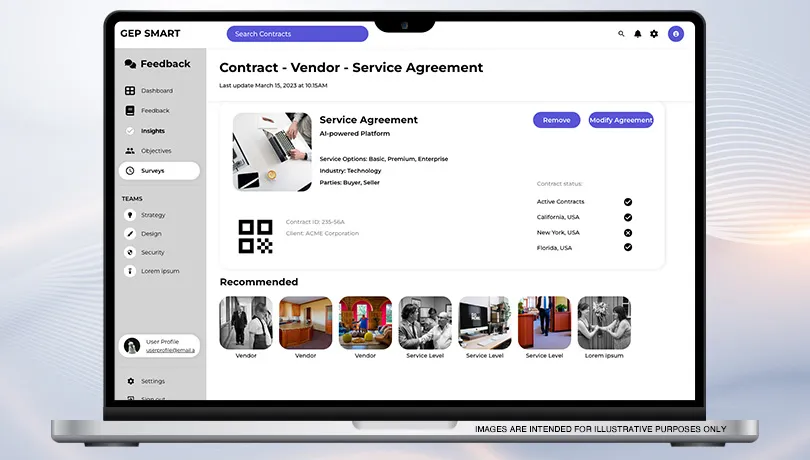
Task: Click the contract QR code icon
Action: (255, 236)
